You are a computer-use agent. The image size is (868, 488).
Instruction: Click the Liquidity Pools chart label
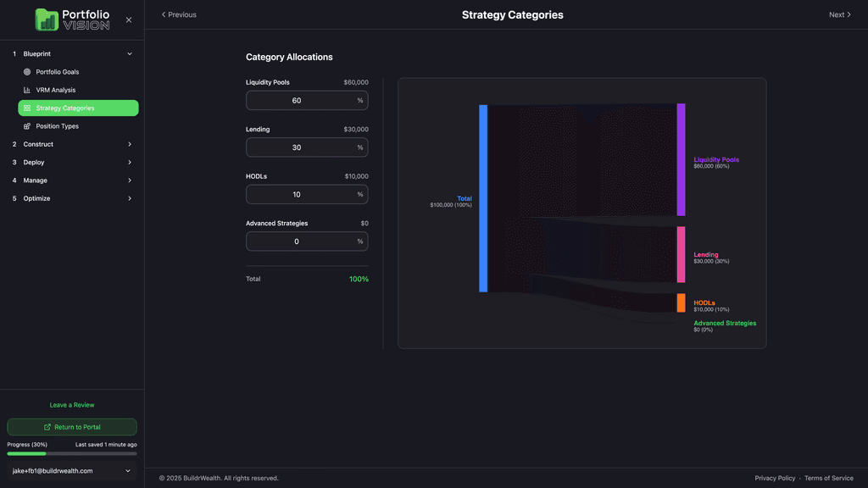(716, 159)
